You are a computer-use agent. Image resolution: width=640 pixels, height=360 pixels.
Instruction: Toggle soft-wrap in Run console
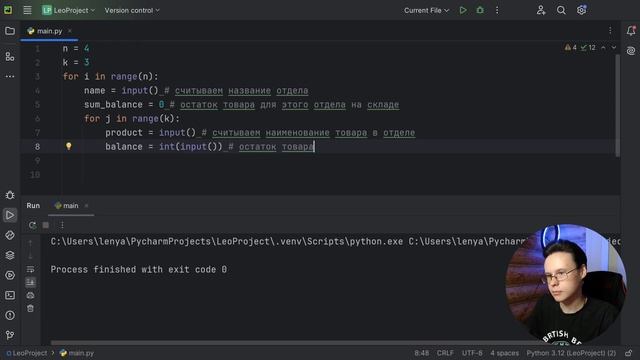click(x=31, y=269)
